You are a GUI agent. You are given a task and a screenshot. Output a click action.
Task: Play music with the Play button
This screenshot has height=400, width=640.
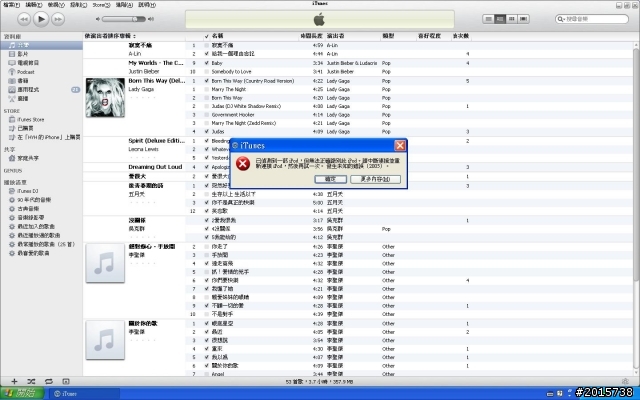click(41, 19)
